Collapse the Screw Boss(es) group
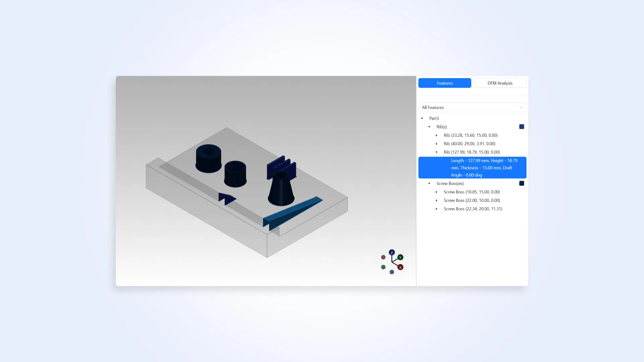 click(429, 183)
